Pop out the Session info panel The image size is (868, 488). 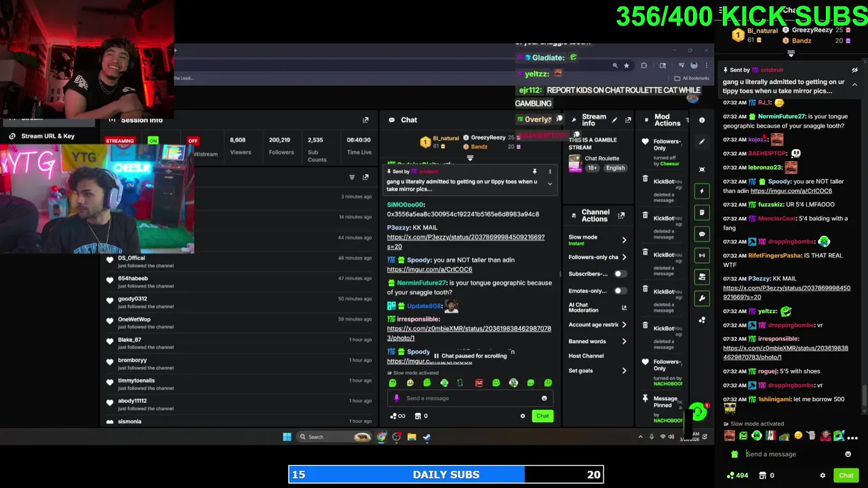click(x=366, y=120)
